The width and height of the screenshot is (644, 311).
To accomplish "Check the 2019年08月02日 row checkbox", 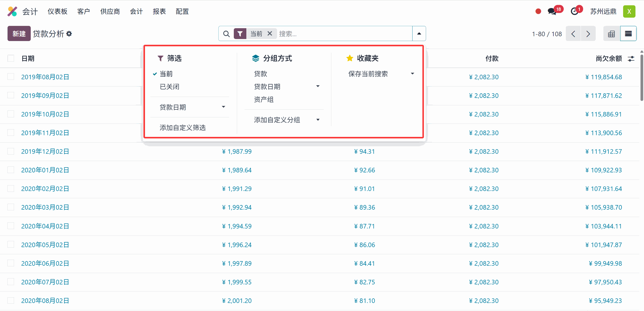I will coord(11,77).
